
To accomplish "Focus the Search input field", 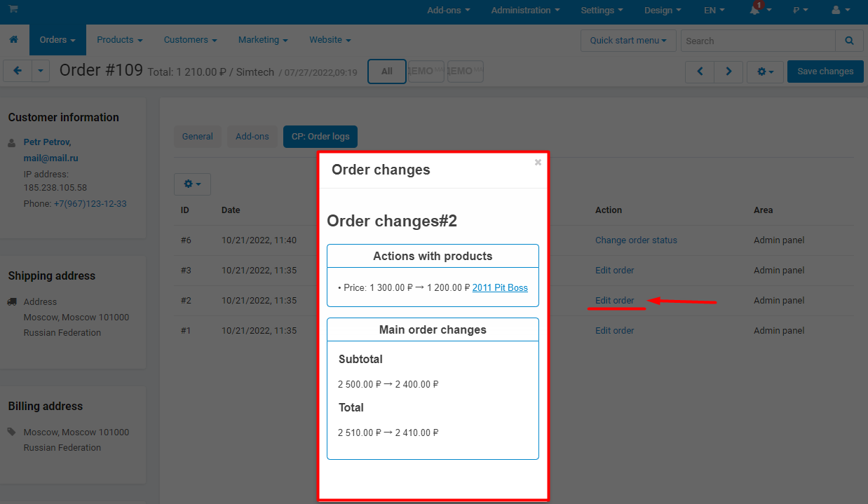I will [758, 41].
